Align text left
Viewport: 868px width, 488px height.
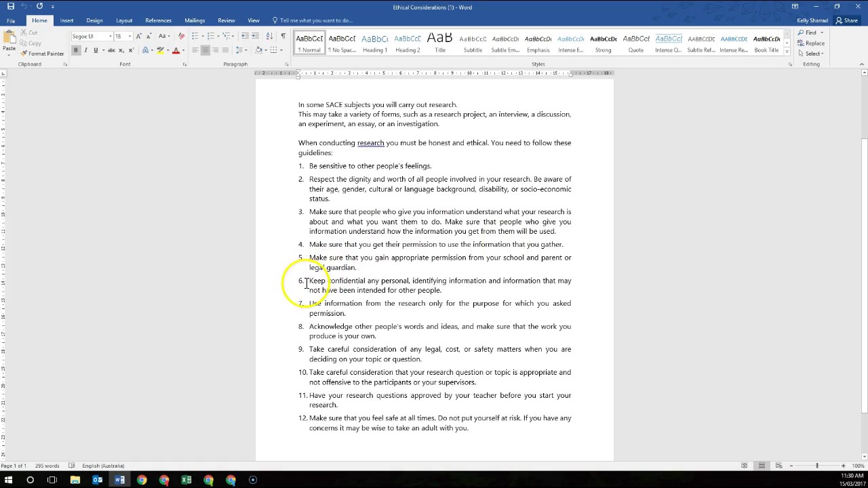click(195, 50)
